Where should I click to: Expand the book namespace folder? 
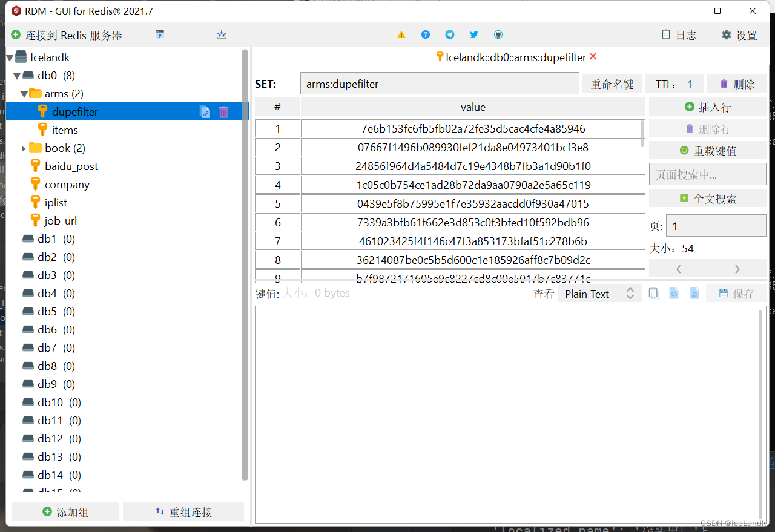pos(24,148)
